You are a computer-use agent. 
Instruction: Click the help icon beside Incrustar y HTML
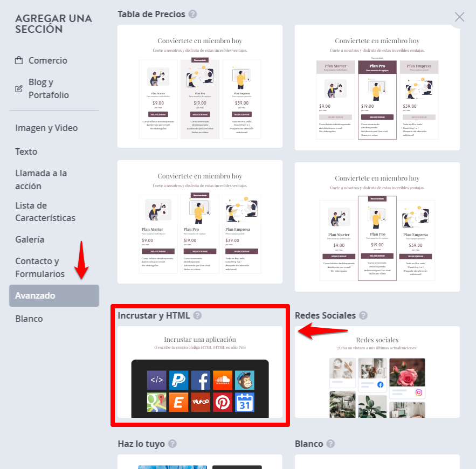[197, 315]
